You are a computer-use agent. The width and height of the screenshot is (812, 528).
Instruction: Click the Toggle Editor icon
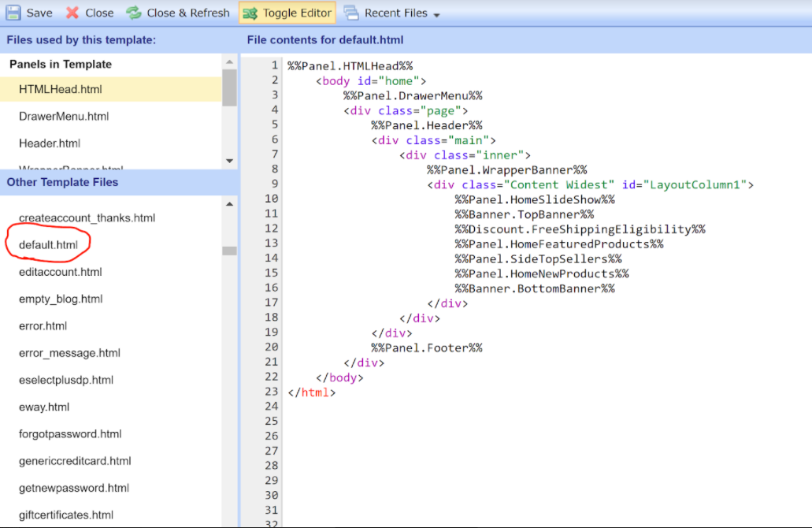pyautogui.click(x=250, y=13)
